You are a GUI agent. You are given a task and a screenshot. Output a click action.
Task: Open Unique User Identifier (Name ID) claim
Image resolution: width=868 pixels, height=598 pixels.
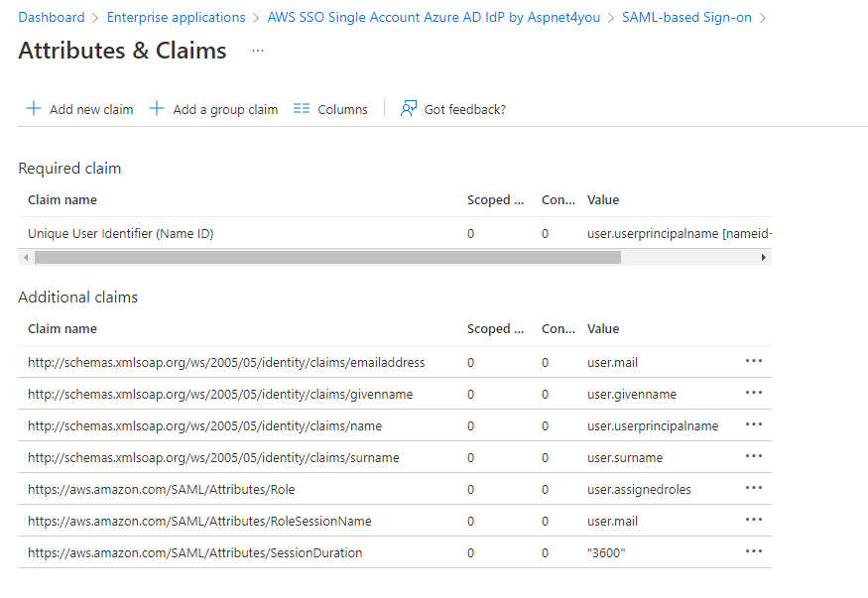click(x=121, y=233)
